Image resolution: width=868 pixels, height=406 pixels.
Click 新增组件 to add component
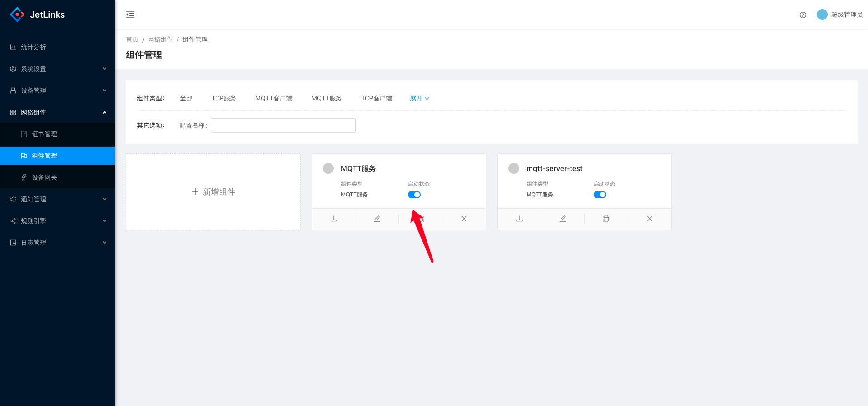pyautogui.click(x=213, y=192)
